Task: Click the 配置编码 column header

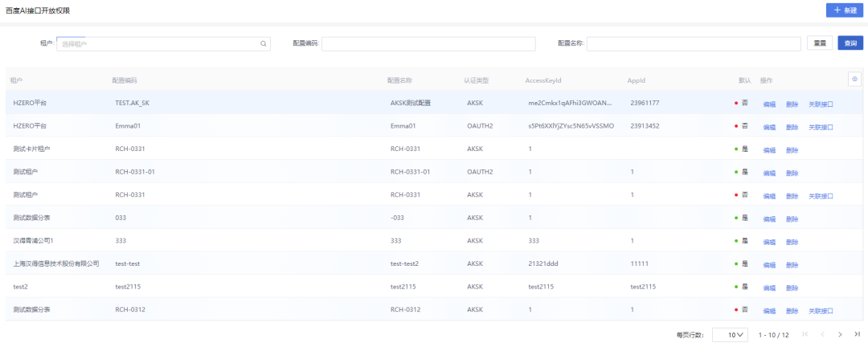Action: [x=125, y=80]
